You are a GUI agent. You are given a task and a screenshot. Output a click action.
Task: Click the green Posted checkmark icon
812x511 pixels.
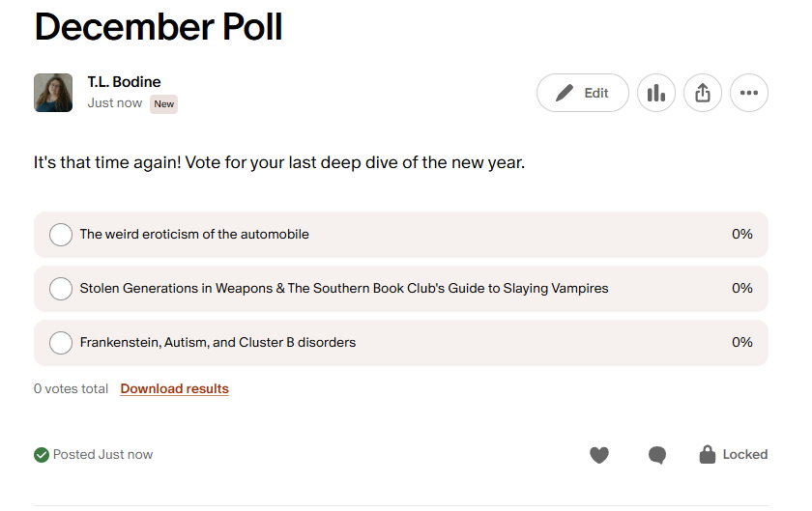(42, 455)
